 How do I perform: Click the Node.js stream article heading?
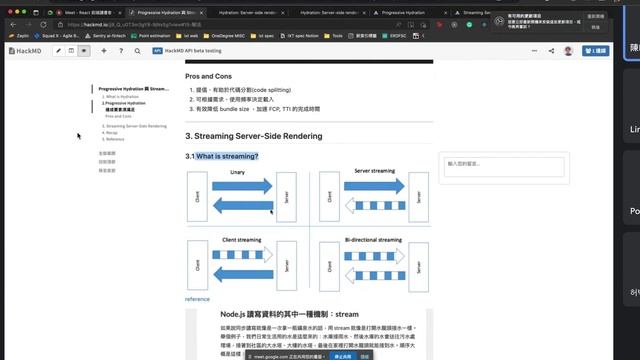(x=289, y=314)
